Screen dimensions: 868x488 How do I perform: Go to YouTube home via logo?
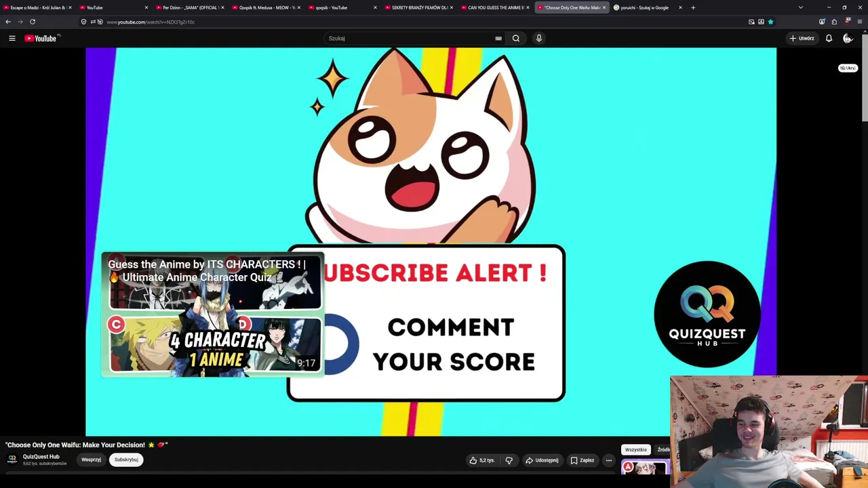pos(41,39)
